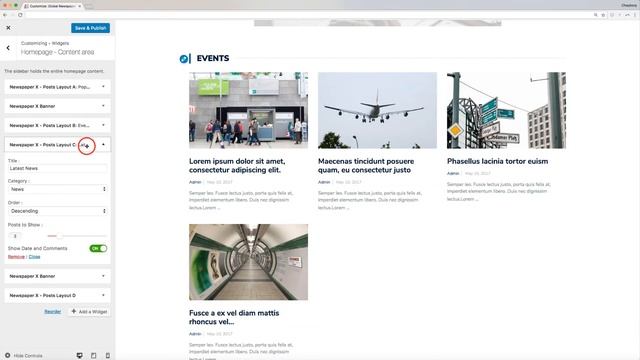
Task: Click the Customizing Widgets breadcrumb text
Action: coord(45,43)
